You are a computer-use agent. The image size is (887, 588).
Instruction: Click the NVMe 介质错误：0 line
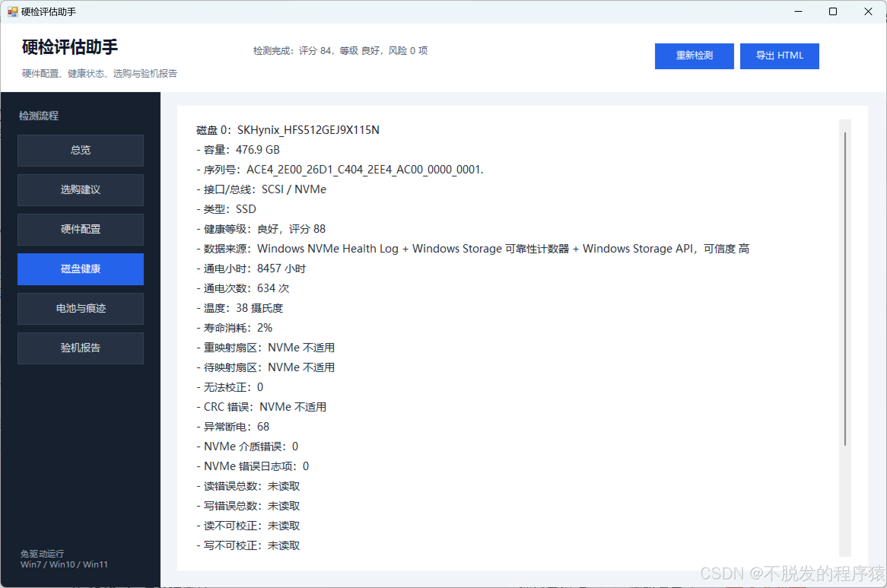(247, 447)
